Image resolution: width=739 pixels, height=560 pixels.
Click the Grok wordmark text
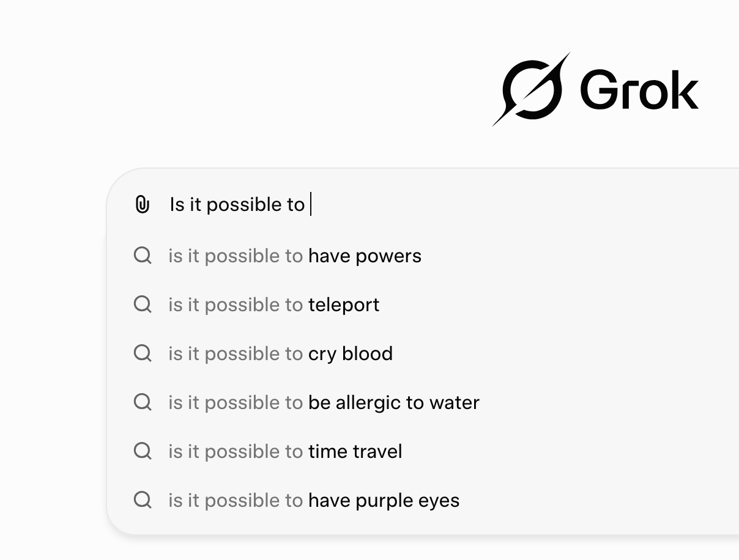click(x=639, y=90)
